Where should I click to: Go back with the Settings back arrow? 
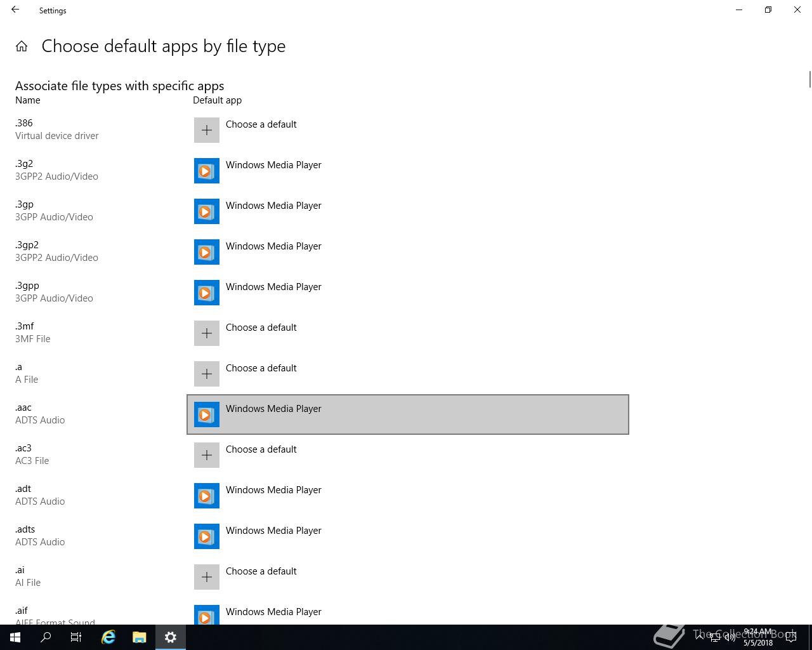coord(15,10)
